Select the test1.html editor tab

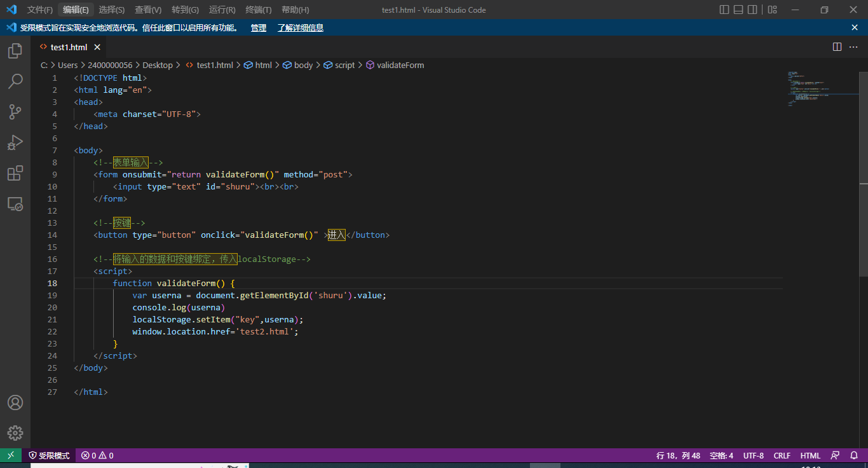click(x=69, y=47)
